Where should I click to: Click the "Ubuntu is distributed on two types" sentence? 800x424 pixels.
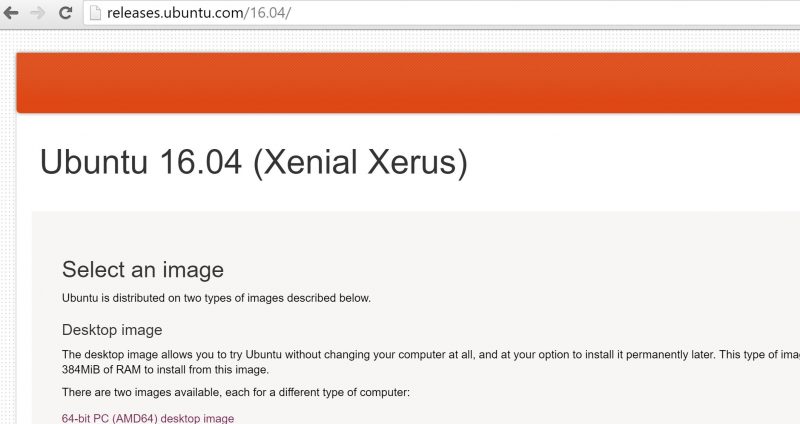[216, 297]
